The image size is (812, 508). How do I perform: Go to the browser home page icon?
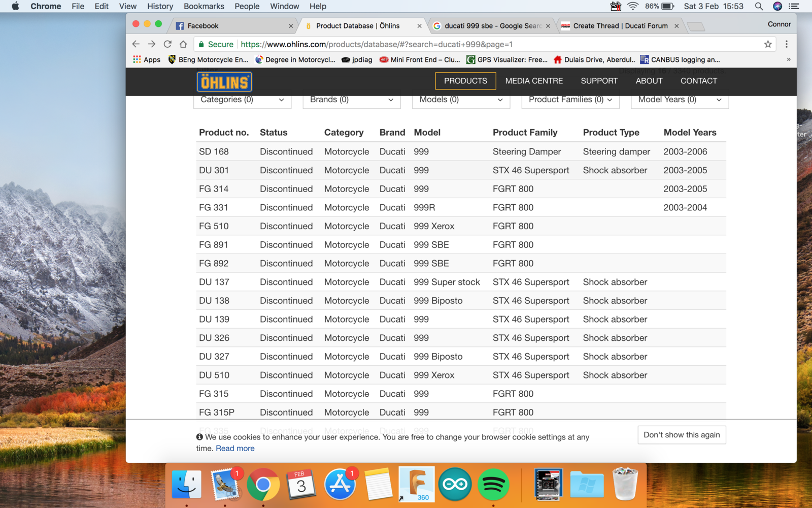[x=183, y=44]
